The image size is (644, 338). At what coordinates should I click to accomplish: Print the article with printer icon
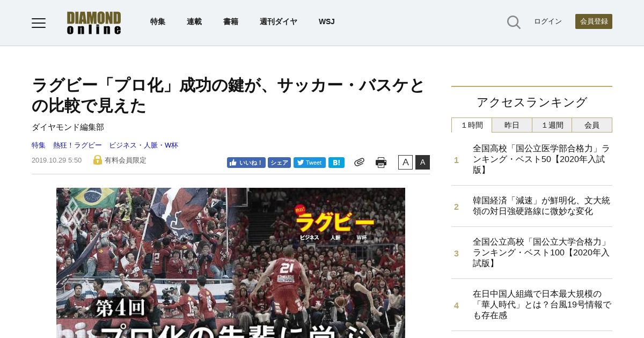[381, 163]
